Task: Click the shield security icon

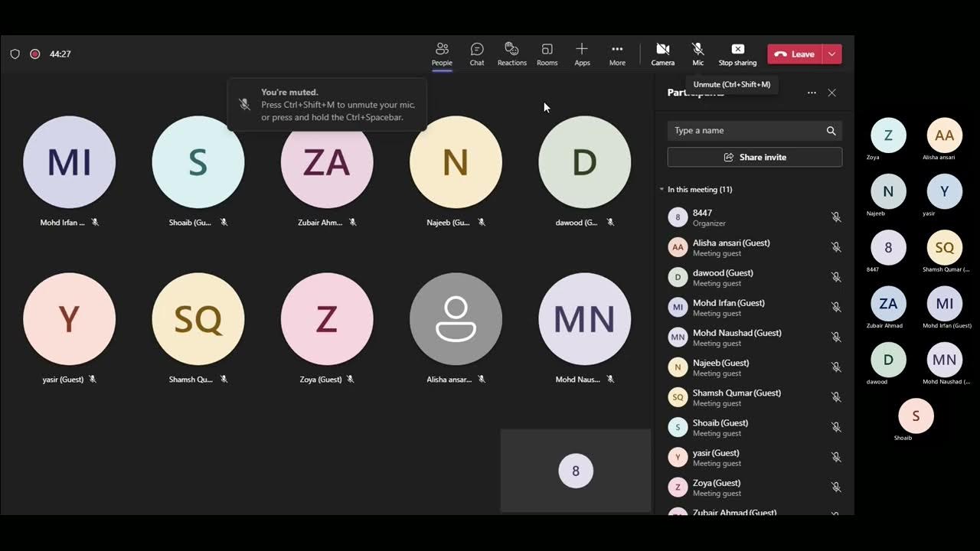Action: pos(15,54)
